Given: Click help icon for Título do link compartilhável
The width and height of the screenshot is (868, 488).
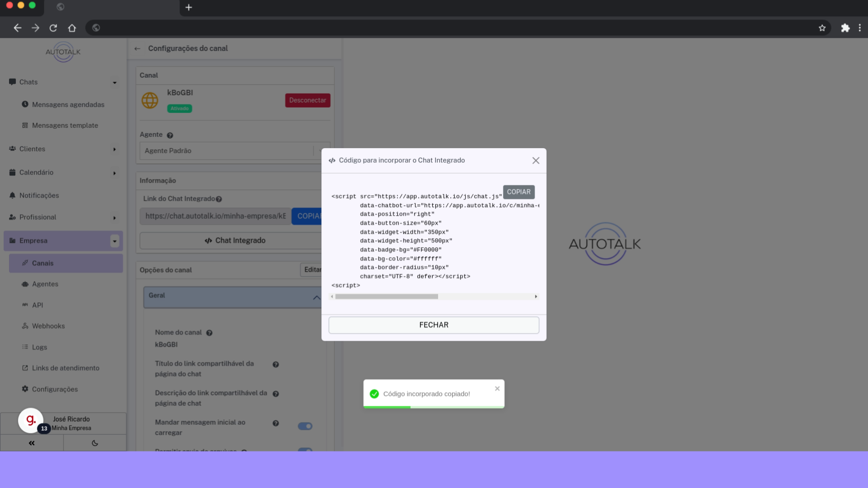Looking at the screenshot, I should 276,364.
